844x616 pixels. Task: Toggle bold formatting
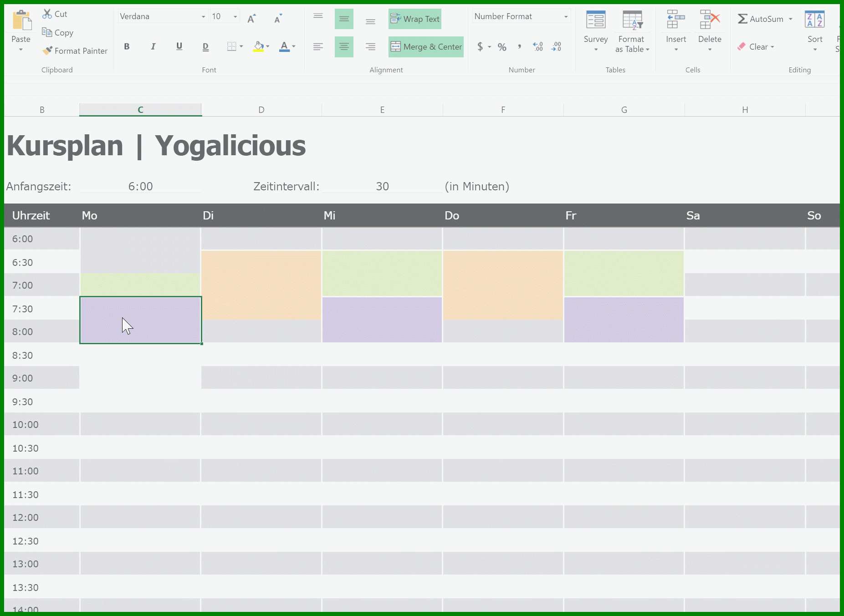pos(127,46)
